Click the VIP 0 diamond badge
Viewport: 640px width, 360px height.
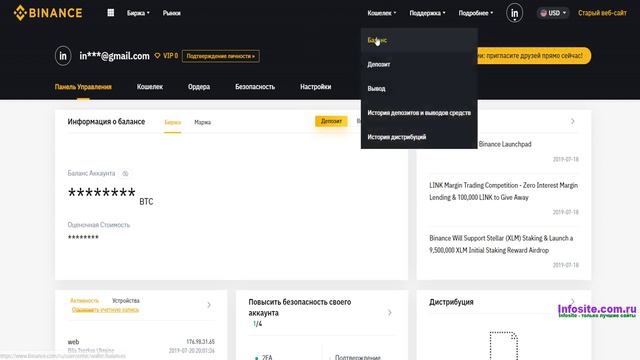click(166, 56)
